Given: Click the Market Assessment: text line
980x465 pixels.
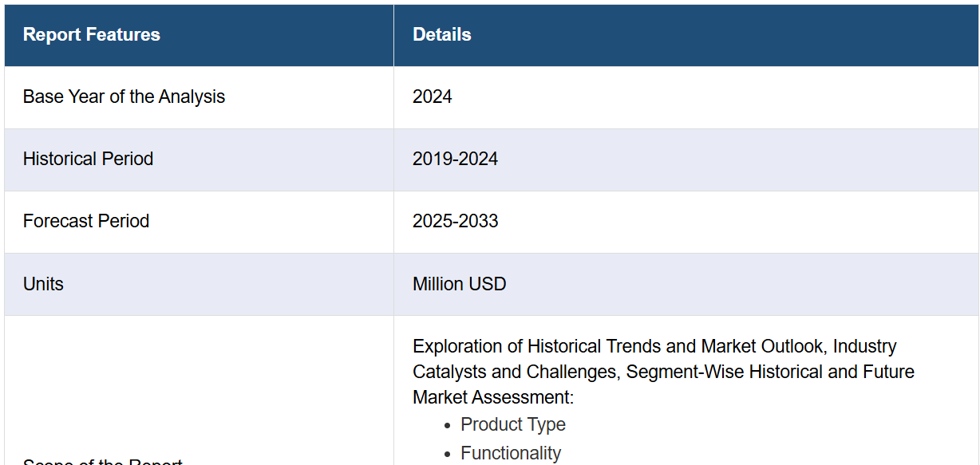Looking at the screenshot, I should pos(492,397).
